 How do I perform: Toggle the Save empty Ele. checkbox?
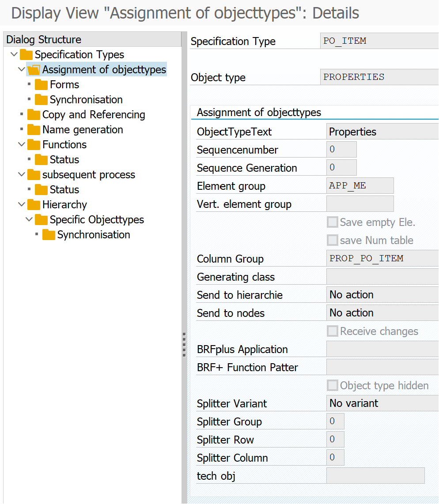(332, 222)
